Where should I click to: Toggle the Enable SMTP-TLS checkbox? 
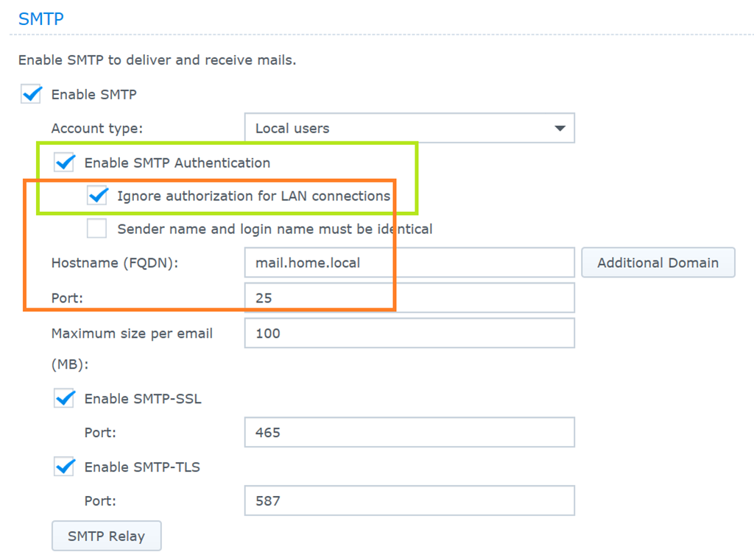click(x=65, y=467)
